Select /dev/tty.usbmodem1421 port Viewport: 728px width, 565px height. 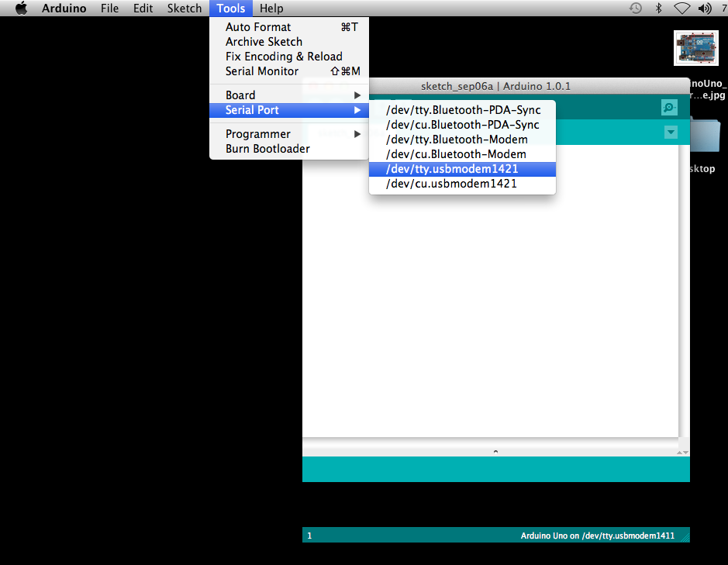(x=462, y=170)
